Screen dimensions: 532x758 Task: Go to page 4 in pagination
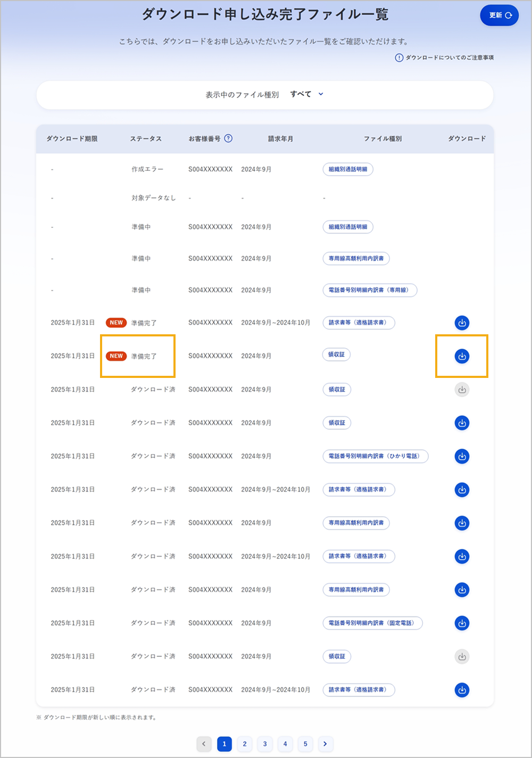[x=285, y=744]
